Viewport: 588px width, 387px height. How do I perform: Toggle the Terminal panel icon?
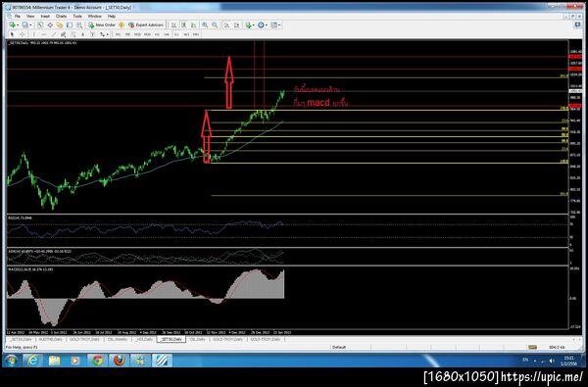point(70,25)
